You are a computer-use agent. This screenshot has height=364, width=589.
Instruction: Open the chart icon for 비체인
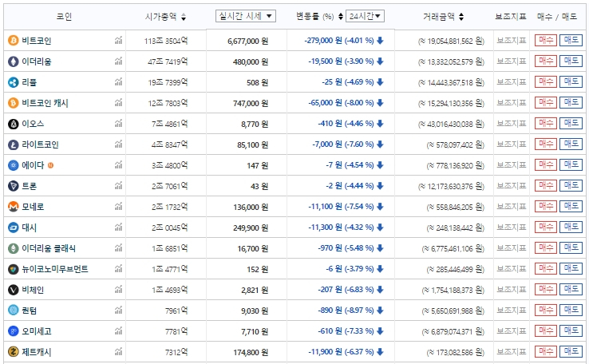[118, 289]
